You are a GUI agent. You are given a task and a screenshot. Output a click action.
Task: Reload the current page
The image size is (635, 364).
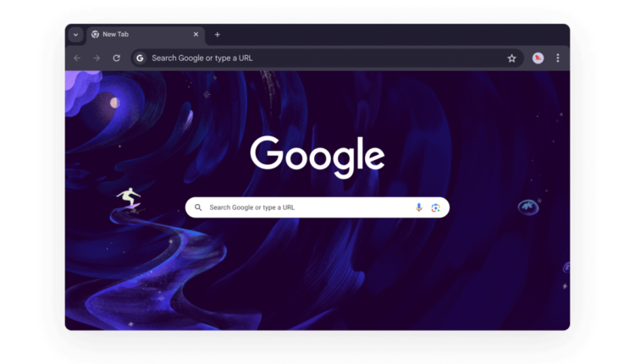click(x=117, y=58)
